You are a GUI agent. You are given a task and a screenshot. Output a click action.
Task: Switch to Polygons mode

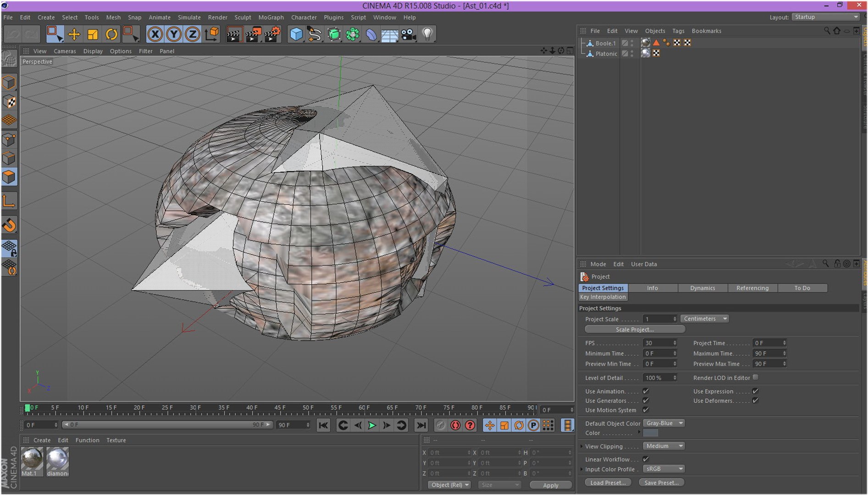tap(9, 177)
